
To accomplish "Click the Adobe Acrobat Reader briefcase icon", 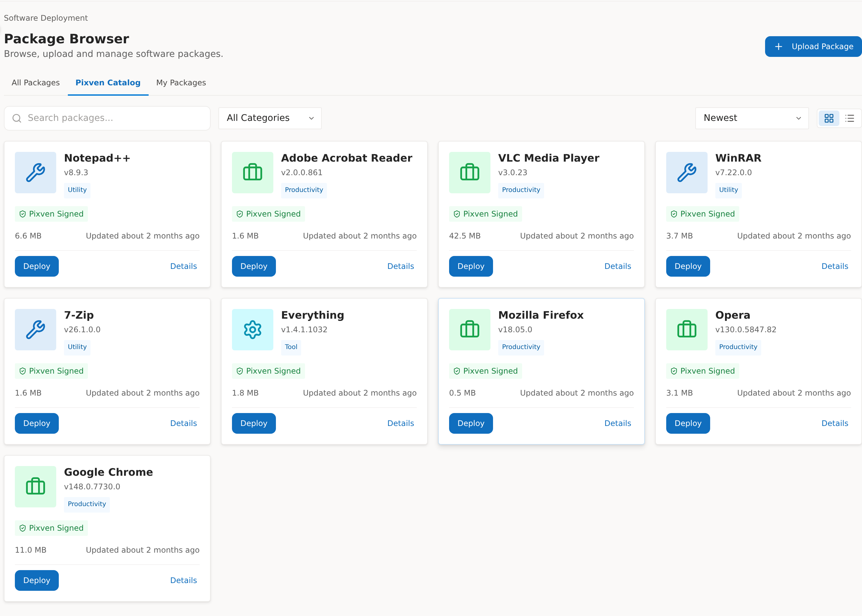I will (x=253, y=173).
